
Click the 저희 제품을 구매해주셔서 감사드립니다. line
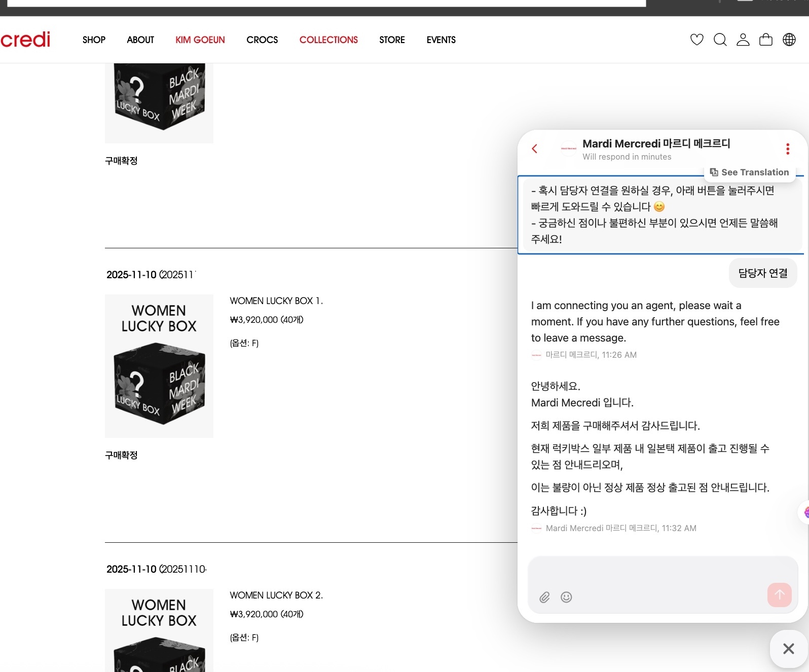(615, 426)
